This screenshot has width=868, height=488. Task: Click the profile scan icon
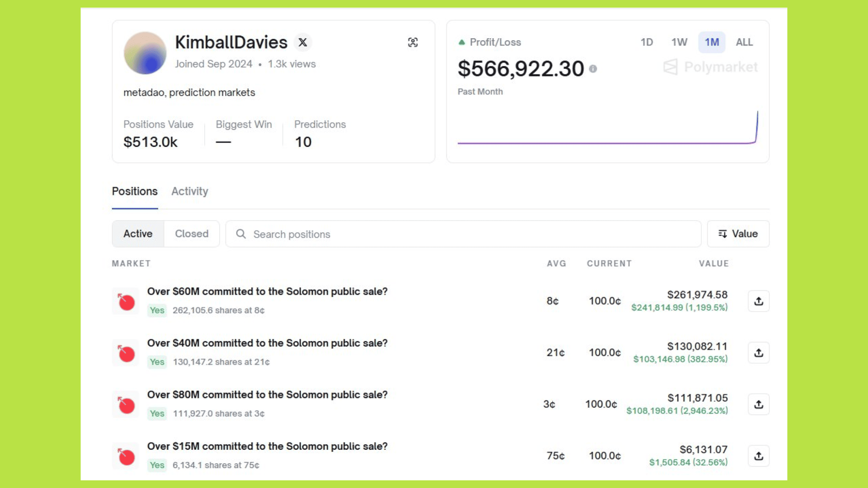[x=412, y=42]
